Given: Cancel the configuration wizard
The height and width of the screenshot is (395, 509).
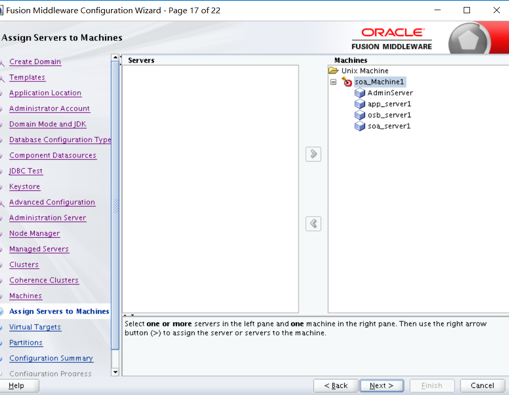Looking at the screenshot, I should coord(482,386).
